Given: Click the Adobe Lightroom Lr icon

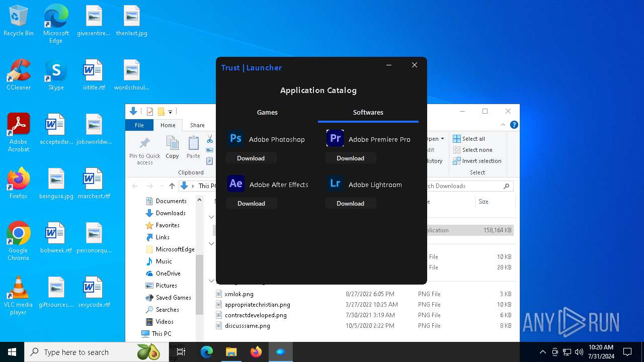Looking at the screenshot, I should (x=335, y=184).
